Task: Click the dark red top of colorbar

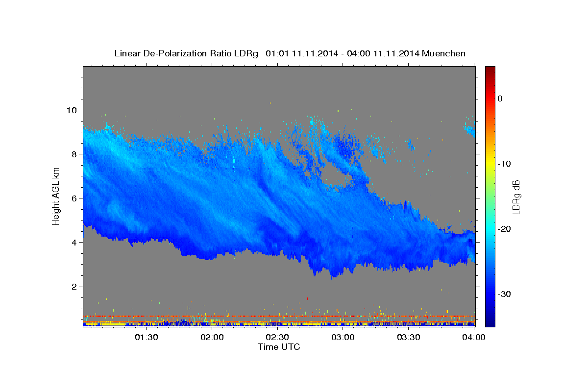Action: click(x=490, y=71)
